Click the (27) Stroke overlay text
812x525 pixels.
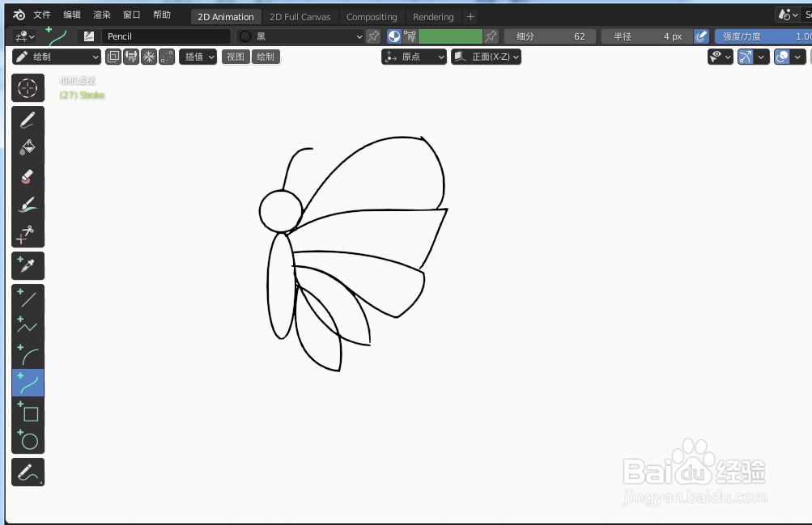coord(82,95)
